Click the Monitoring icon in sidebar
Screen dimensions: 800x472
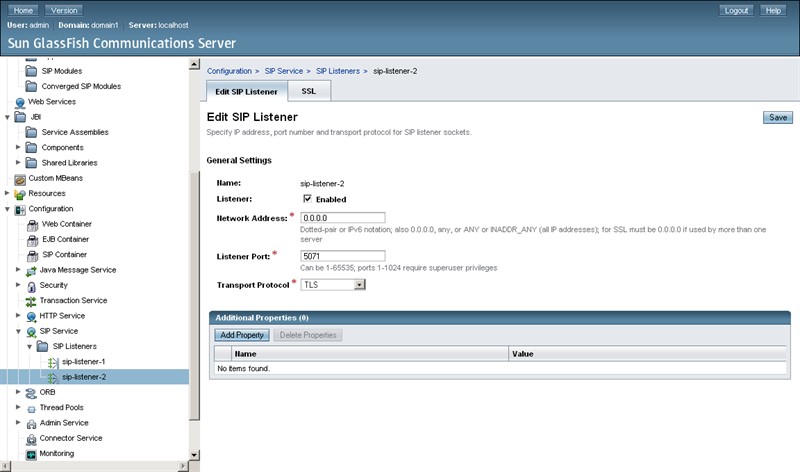pyautogui.click(x=31, y=453)
